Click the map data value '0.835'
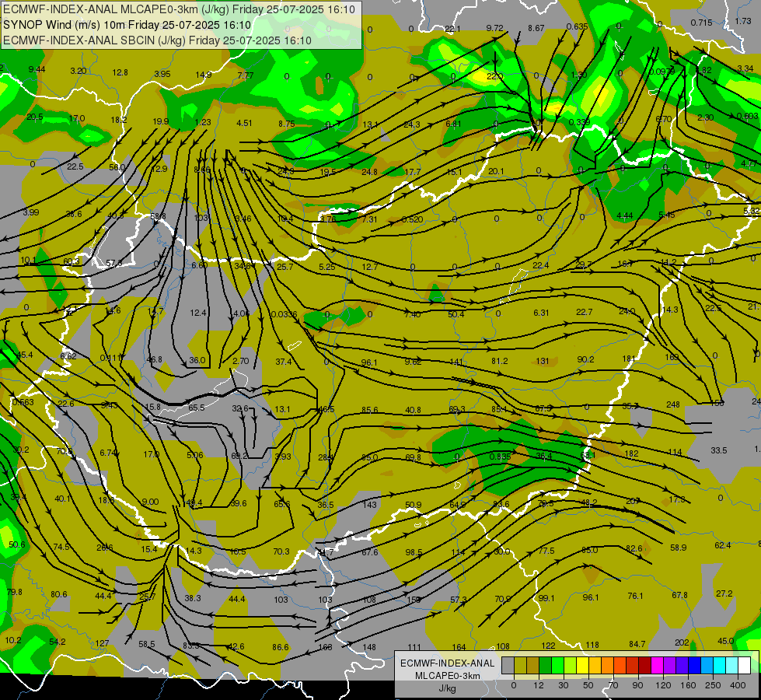The image size is (761, 700). [500, 457]
